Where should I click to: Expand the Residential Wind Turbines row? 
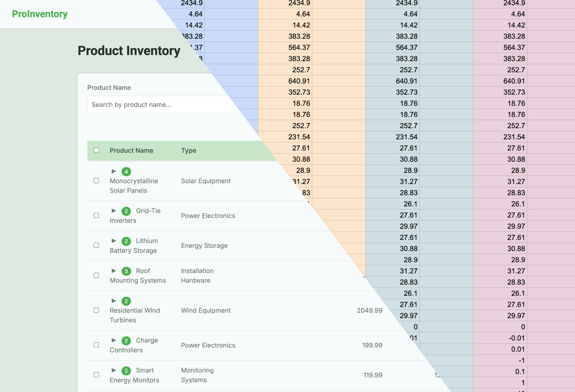coord(114,301)
